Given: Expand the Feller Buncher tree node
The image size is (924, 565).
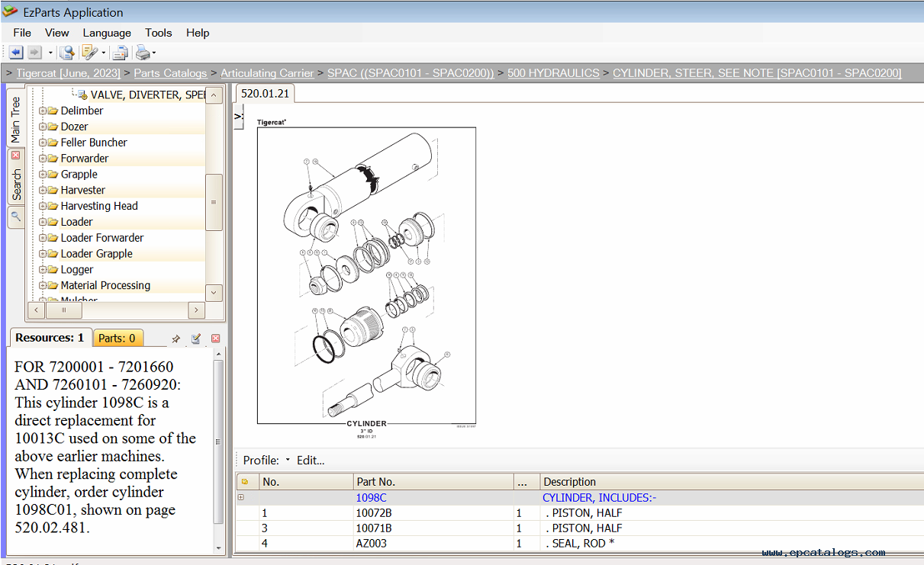Looking at the screenshot, I should (43, 143).
